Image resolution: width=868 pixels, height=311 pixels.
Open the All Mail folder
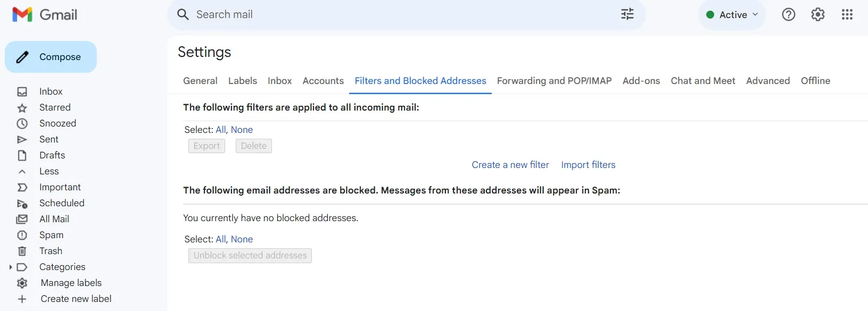[x=54, y=219]
